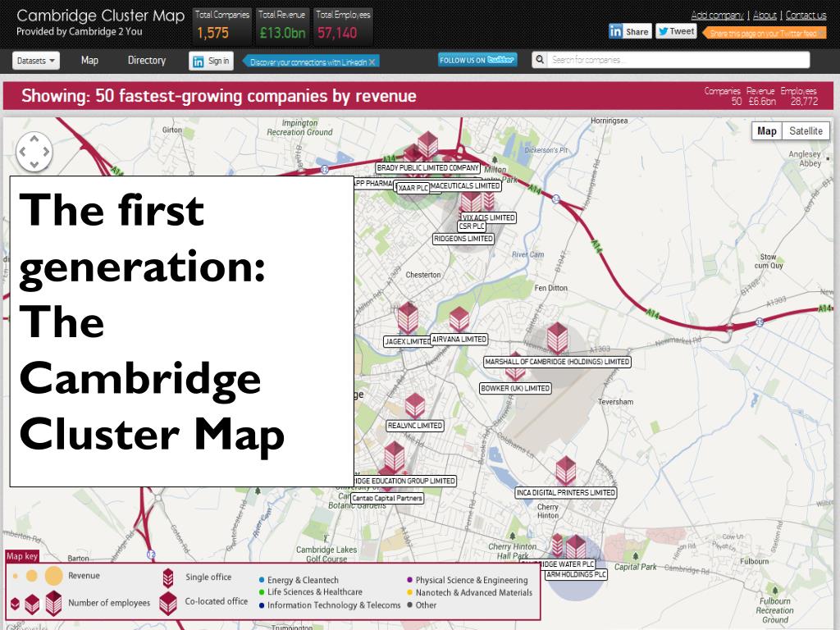Click the Single office legend icon
This screenshot has height=630, width=840.
(168, 577)
